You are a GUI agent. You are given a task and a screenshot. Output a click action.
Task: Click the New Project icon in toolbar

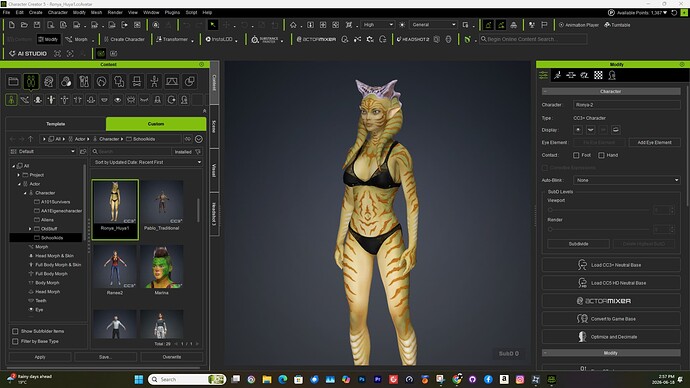pos(11,25)
